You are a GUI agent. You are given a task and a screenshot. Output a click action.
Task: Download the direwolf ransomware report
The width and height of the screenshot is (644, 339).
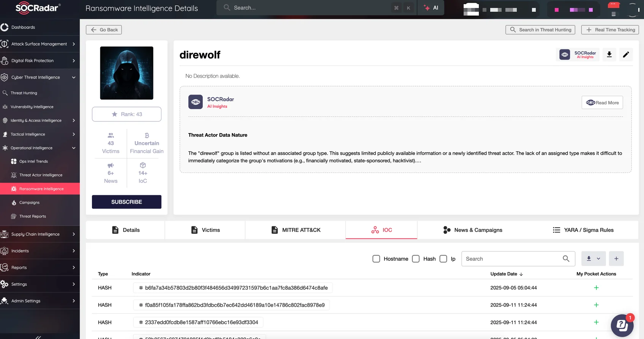pyautogui.click(x=609, y=55)
